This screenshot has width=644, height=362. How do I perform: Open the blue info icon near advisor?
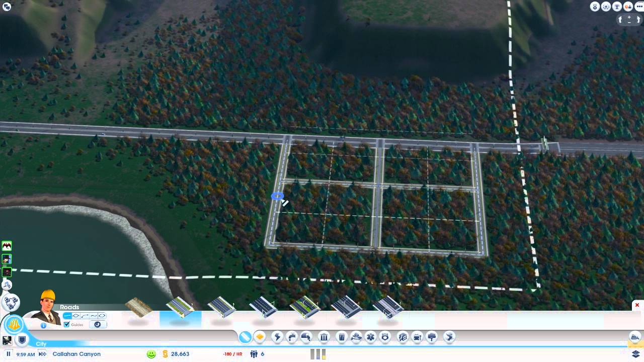coord(43,326)
